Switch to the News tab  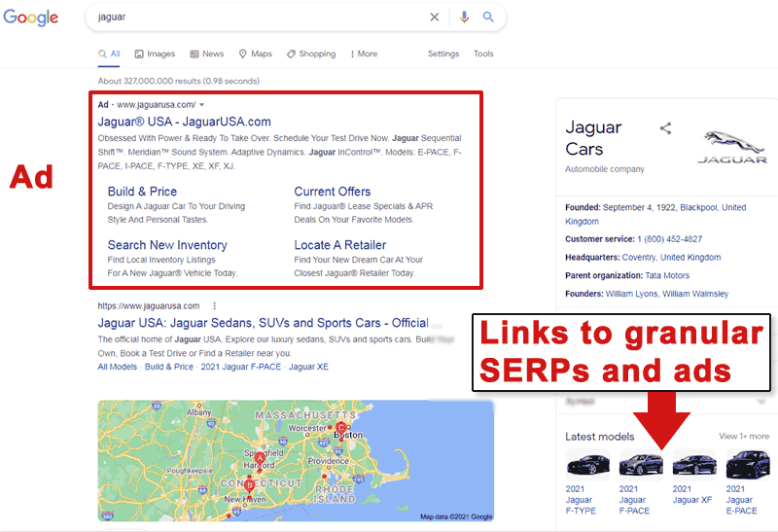pos(207,53)
